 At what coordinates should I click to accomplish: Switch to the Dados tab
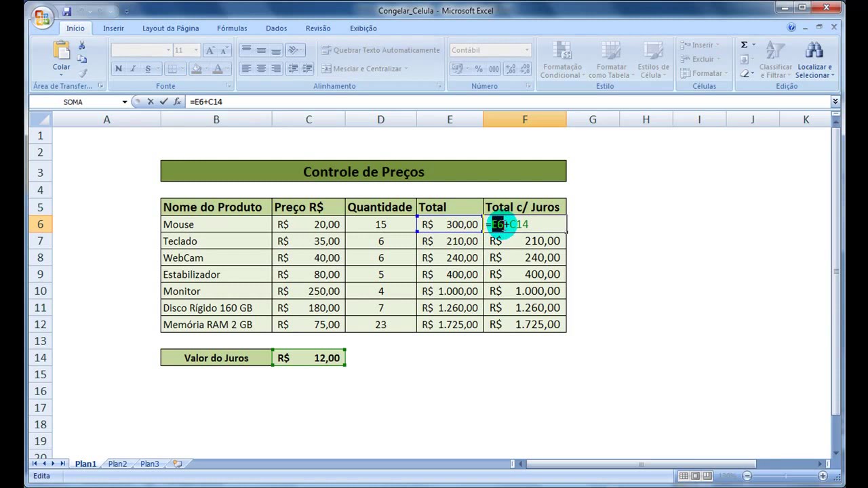276,28
